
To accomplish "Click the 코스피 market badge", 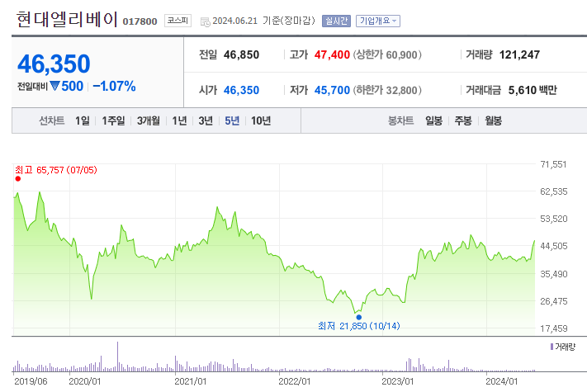I will point(178,21).
